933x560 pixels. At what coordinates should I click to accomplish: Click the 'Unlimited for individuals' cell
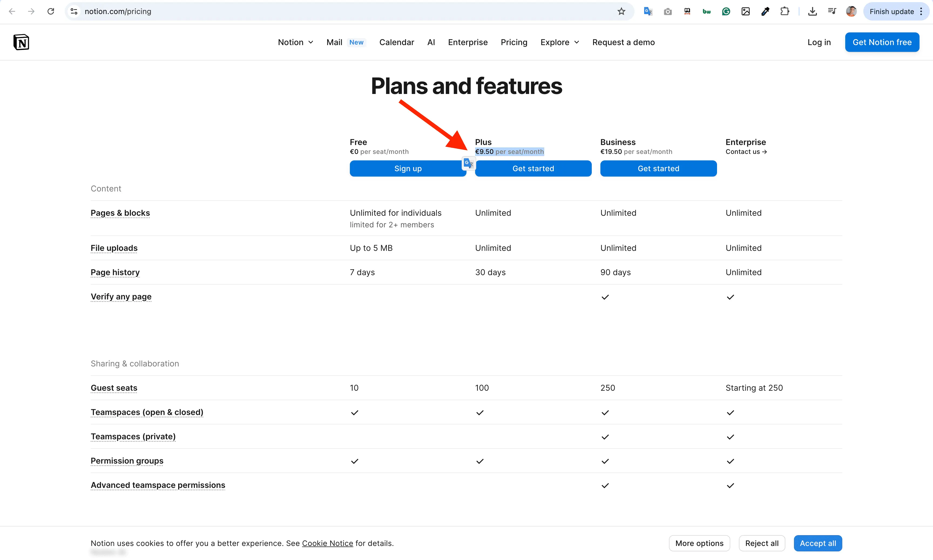(x=395, y=213)
